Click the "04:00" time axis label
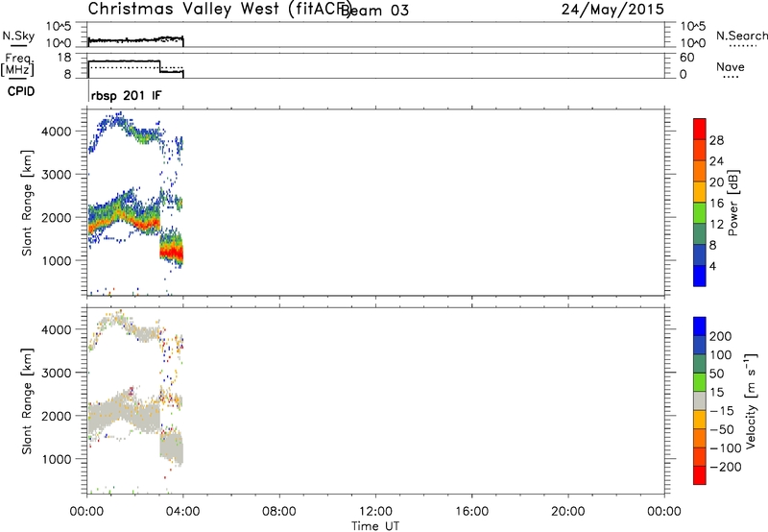The height and width of the screenshot is (532, 768). coord(182,512)
